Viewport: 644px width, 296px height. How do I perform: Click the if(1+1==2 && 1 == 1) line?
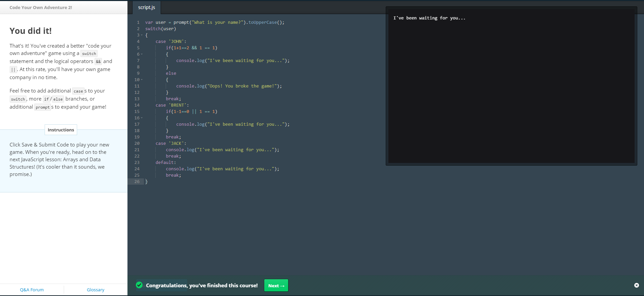192,48
